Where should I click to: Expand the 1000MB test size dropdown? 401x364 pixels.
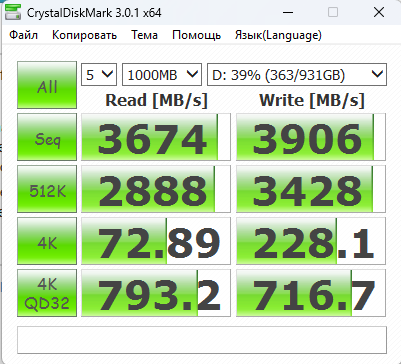pos(162,74)
